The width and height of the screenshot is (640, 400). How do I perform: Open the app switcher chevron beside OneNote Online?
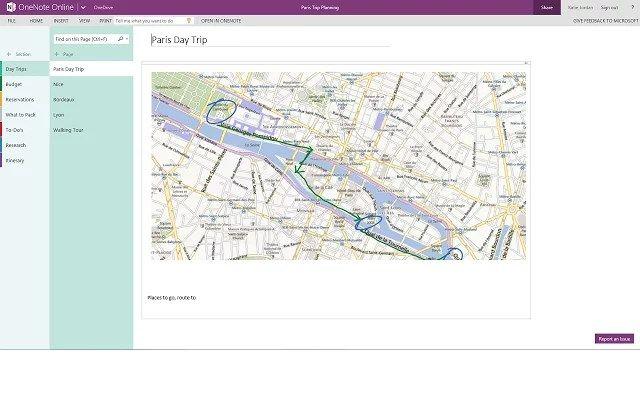click(x=83, y=7)
